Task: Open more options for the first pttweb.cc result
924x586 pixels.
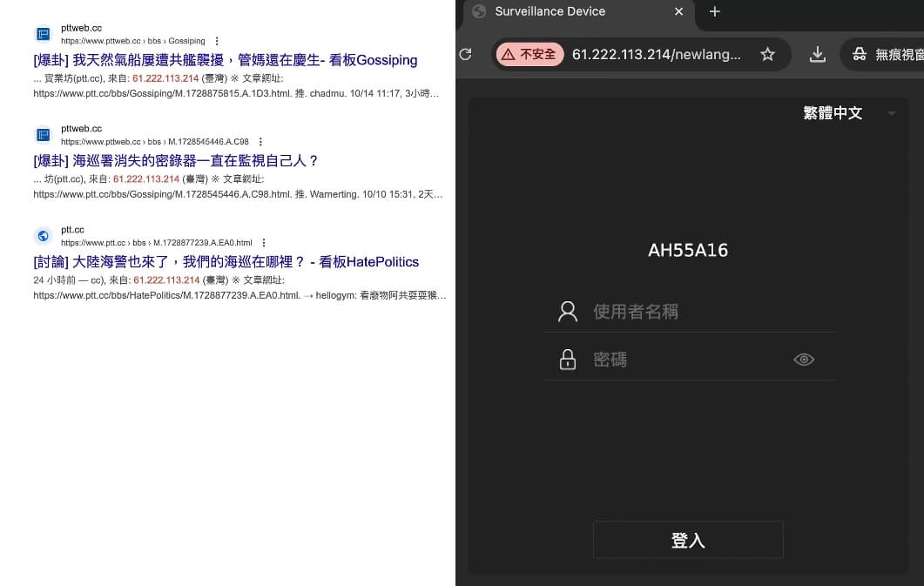Action: [x=217, y=41]
